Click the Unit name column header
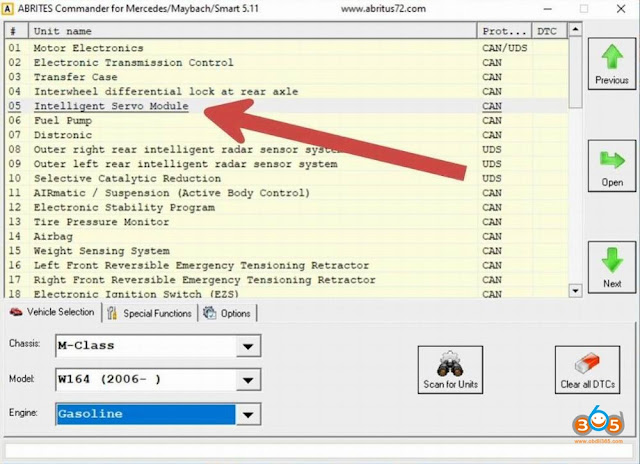This screenshot has width=640, height=464. point(253,31)
